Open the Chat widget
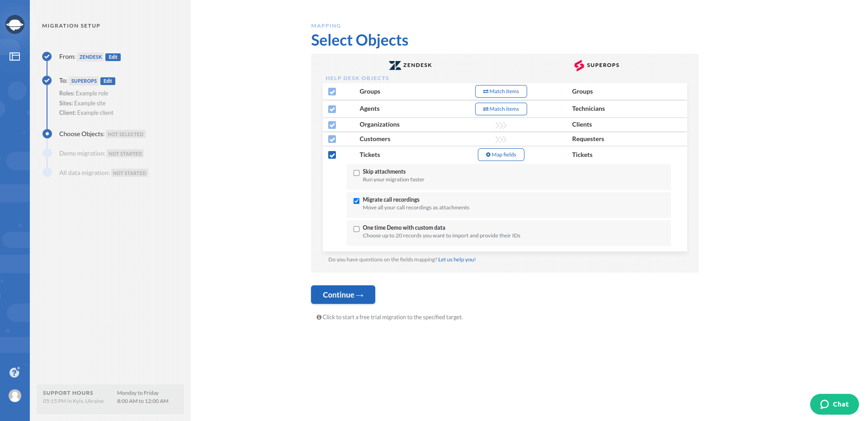The image size is (868, 421). tap(834, 404)
